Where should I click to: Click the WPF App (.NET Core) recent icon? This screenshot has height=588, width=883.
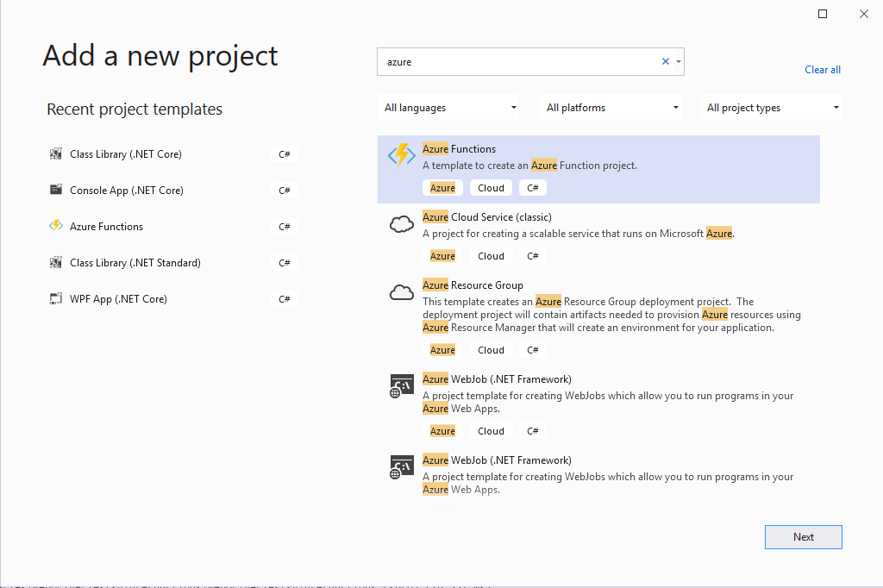pos(56,298)
